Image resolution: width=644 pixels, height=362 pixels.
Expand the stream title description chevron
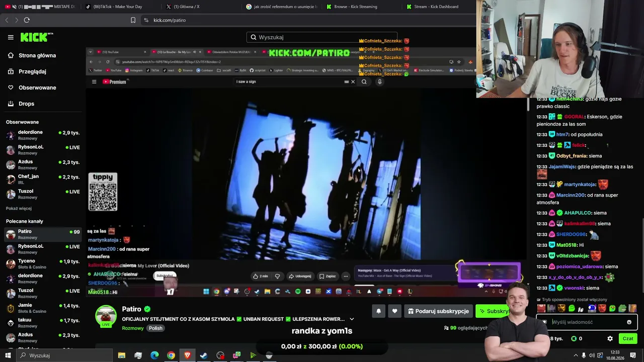[352, 319]
